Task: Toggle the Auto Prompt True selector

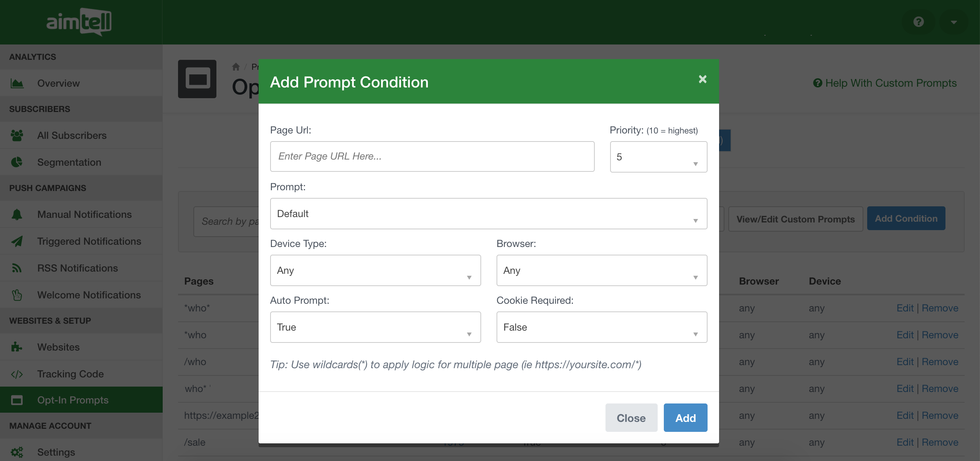Action: (x=375, y=327)
